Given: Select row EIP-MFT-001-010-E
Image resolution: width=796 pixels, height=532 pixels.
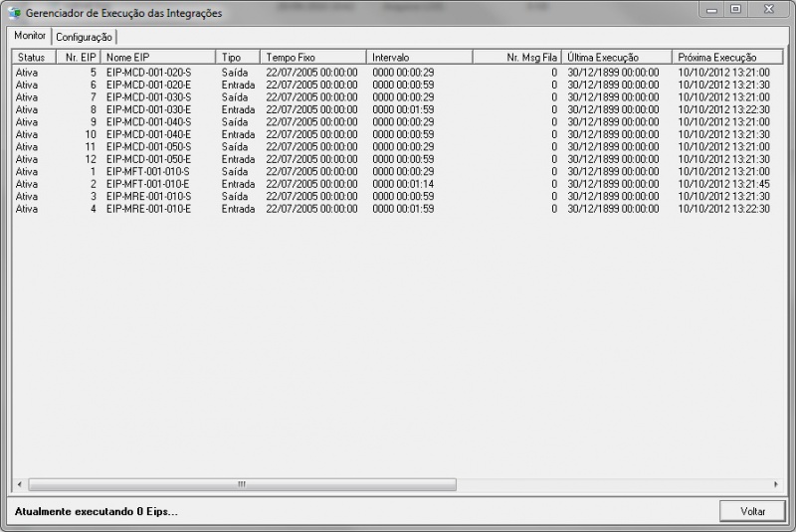Looking at the screenshot, I should tap(148, 184).
